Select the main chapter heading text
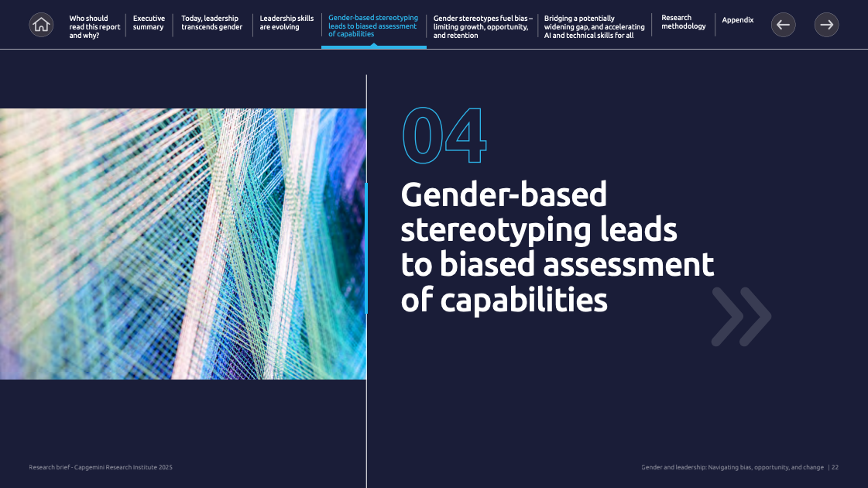This screenshot has height=488, width=868. pyautogui.click(x=556, y=247)
